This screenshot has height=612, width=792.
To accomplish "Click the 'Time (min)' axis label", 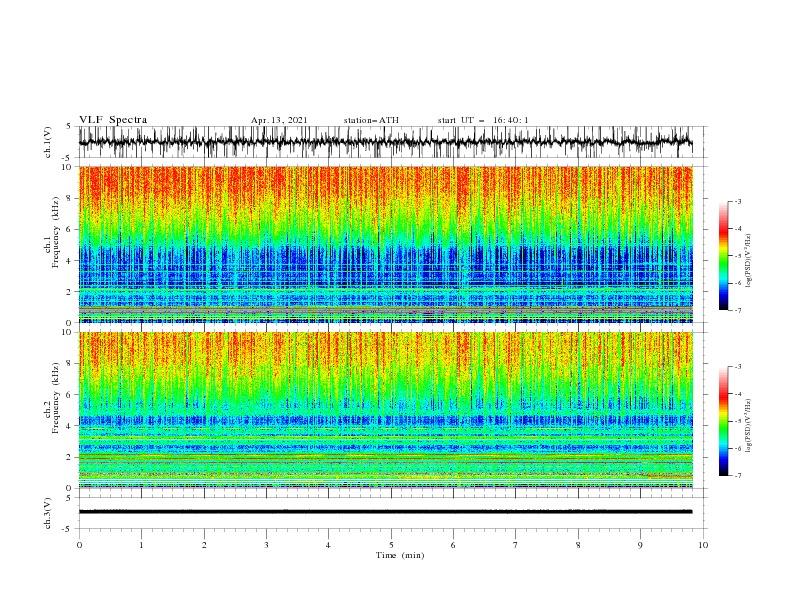I will 400,555.
